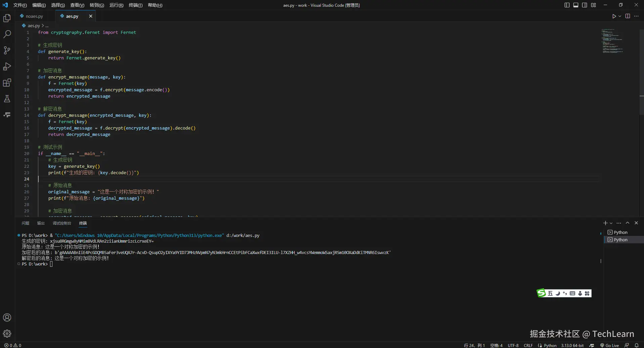Open the Extensions view
Screen dimensions: 644x348
(7, 83)
